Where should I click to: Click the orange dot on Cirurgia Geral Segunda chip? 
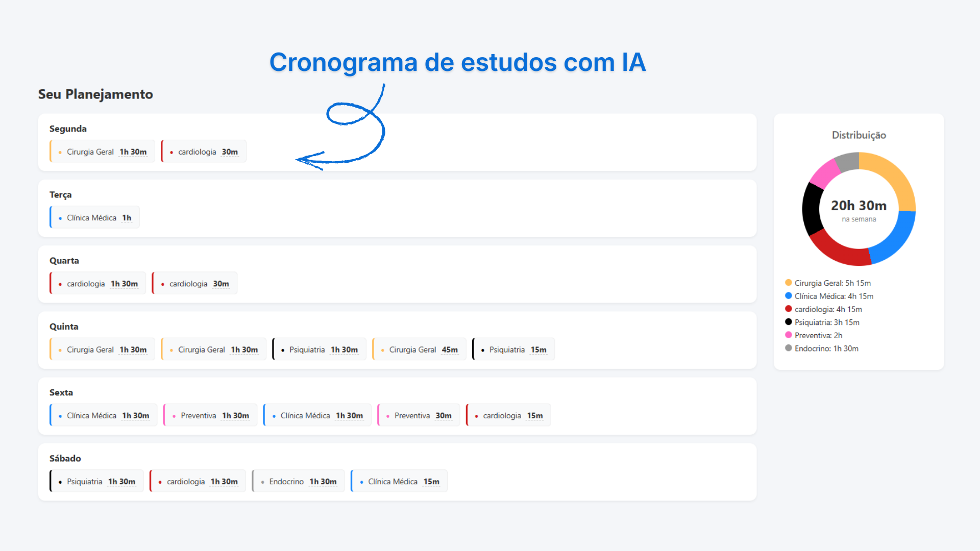pos(60,152)
